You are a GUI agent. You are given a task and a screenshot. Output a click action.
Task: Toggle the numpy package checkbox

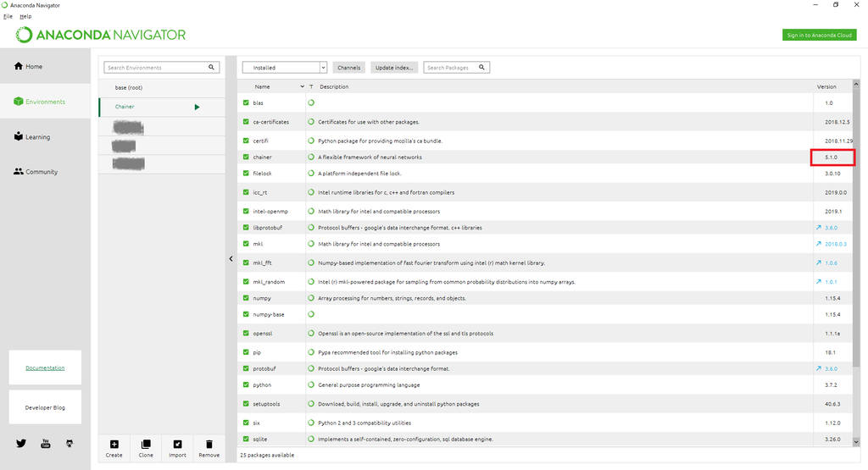point(246,297)
